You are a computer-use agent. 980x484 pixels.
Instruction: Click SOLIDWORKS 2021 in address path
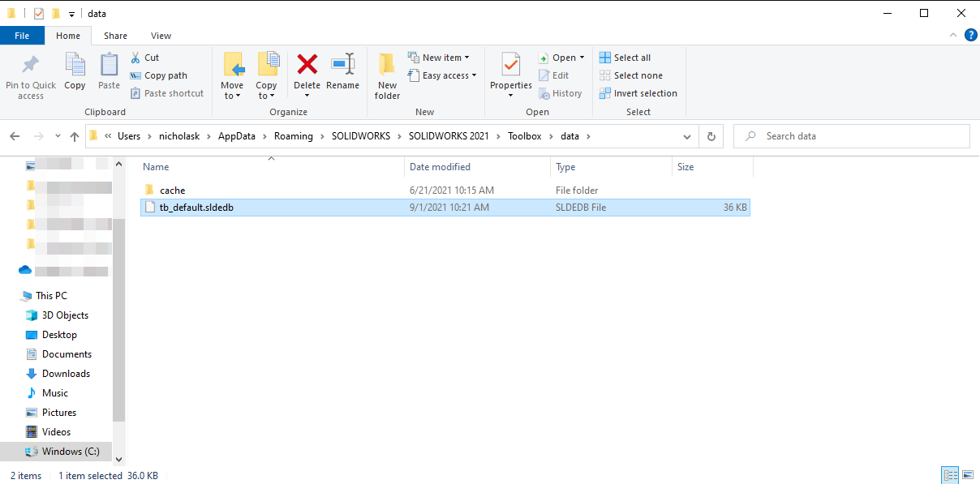click(x=449, y=136)
